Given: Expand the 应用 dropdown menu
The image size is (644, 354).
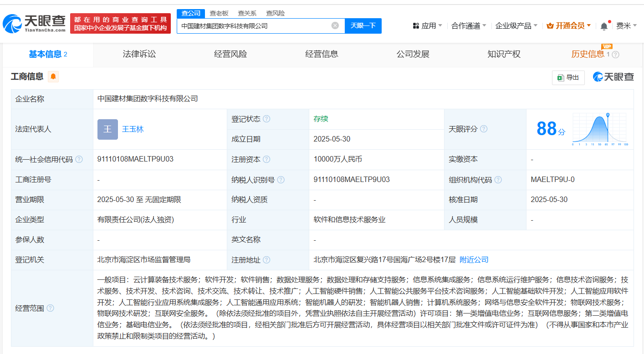Looking at the screenshot, I should pyautogui.click(x=428, y=26).
